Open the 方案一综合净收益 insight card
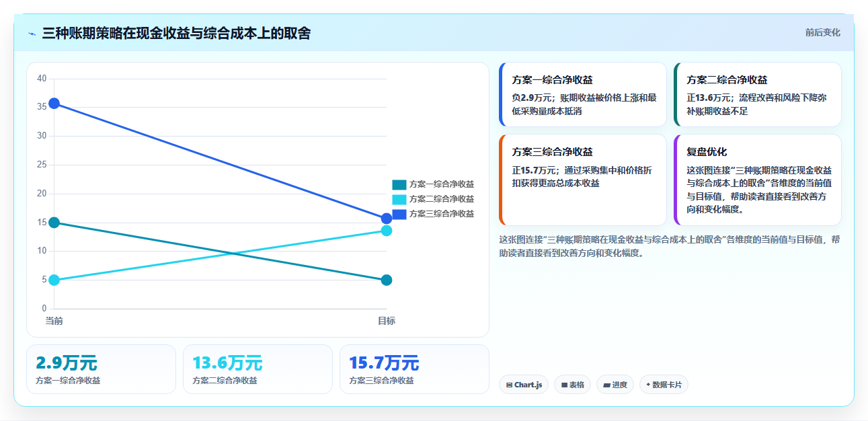 583,94
